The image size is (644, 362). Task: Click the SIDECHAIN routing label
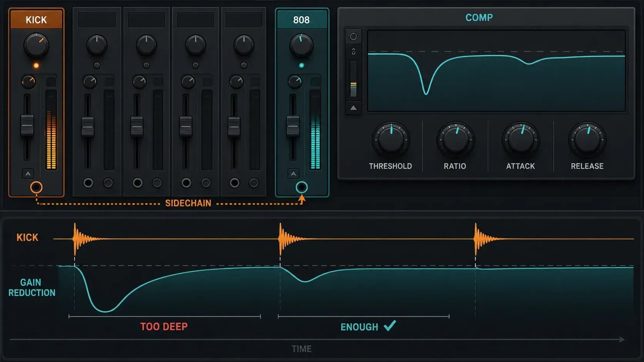[188, 203]
